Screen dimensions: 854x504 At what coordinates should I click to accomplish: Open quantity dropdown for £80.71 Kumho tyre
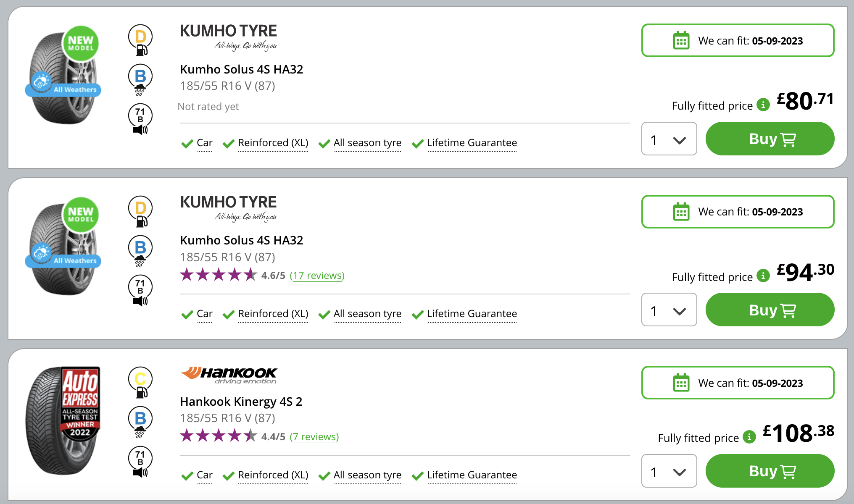[x=669, y=139]
